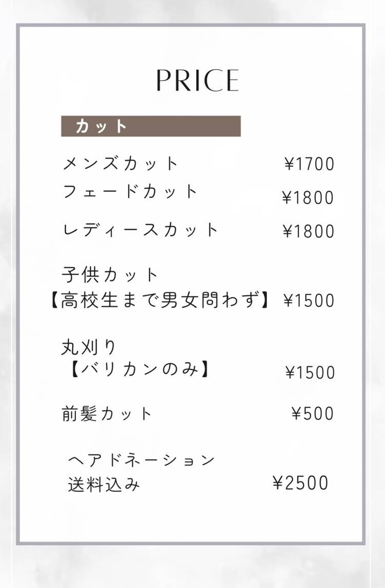The height and width of the screenshot is (588, 385).
Task: Click the 送料込み text
Action: pos(104,485)
